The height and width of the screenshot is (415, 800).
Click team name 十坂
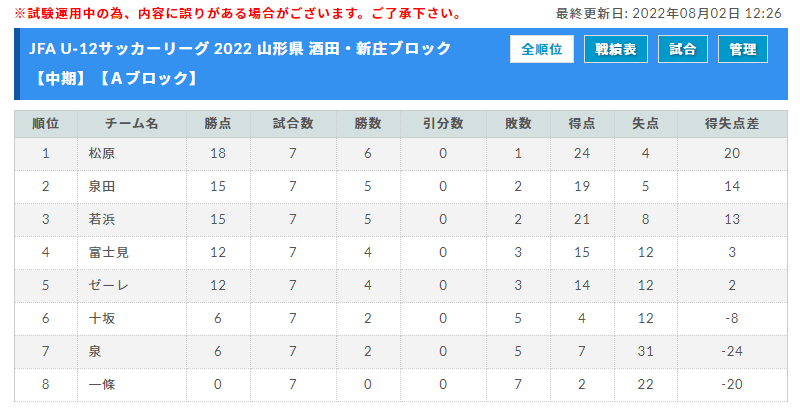click(102, 319)
